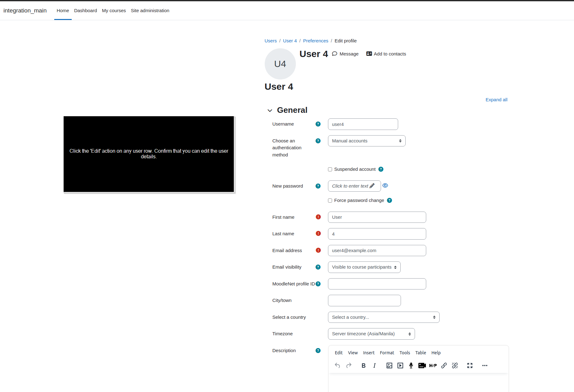Record audio with microphone icon
The height and width of the screenshot is (392, 574).
tap(411, 366)
